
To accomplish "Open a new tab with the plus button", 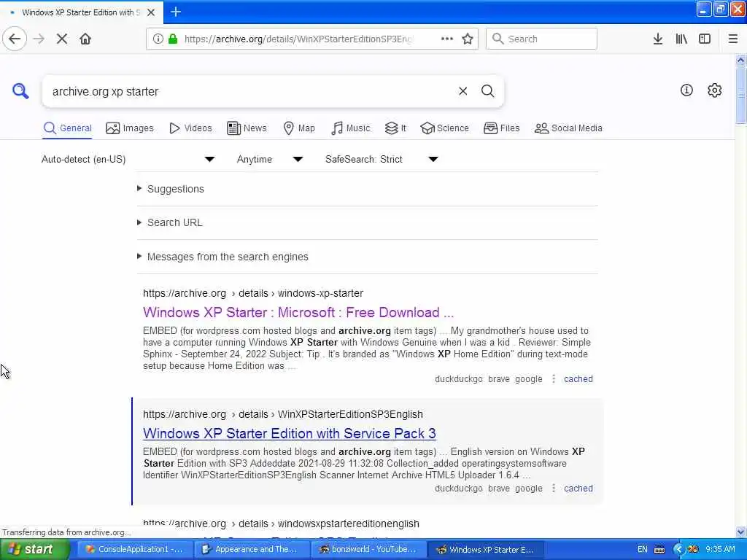I will (176, 12).
